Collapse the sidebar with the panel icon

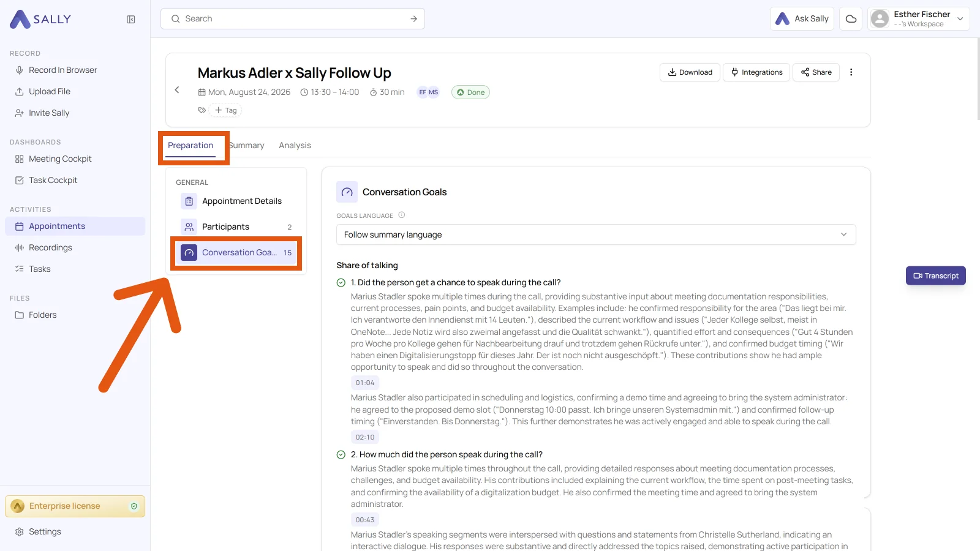pyautogui.click(x=131, y=20)
